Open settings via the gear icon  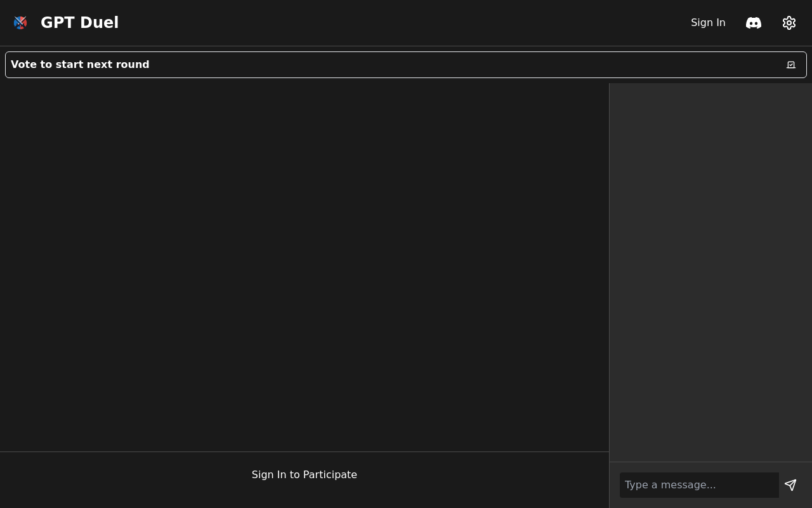(789, 23)
